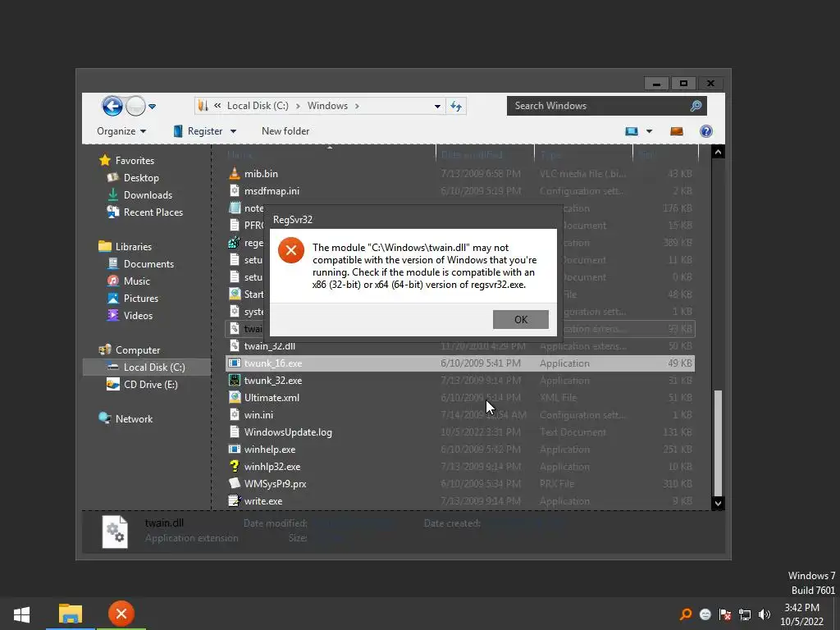Click the volume speaker tray icon
Viewport: 840px width, 630px height.
(765, 614)
